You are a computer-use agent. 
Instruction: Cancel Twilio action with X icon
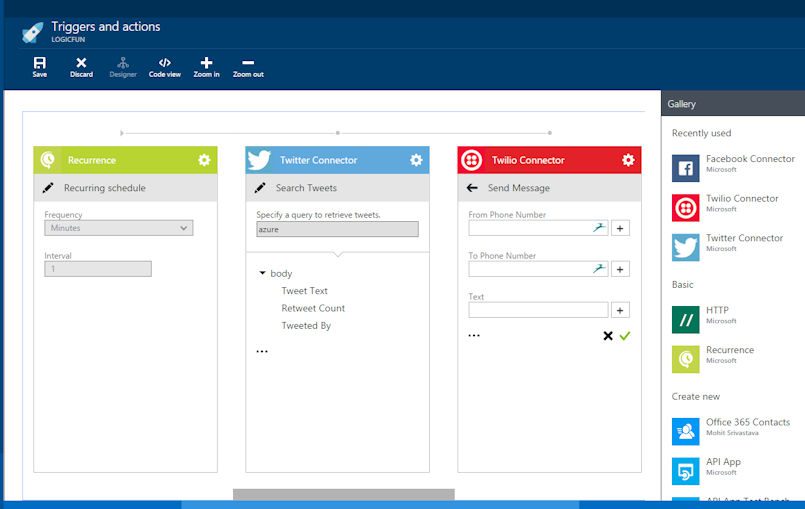(608, 336)
